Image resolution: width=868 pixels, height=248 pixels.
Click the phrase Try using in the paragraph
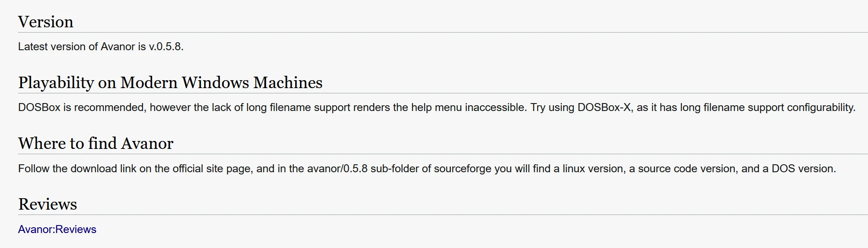552,107
